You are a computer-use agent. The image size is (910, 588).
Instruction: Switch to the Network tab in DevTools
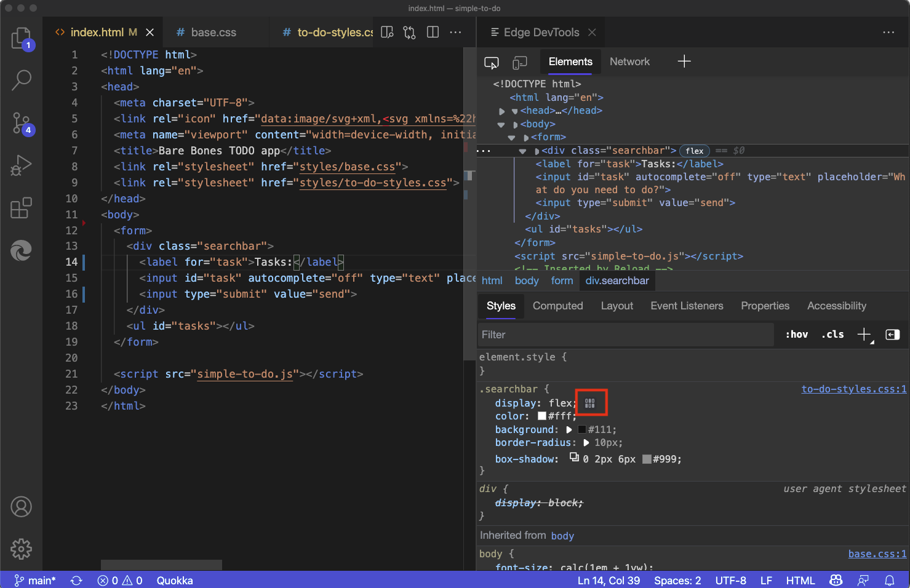click(x=629, y=62)
